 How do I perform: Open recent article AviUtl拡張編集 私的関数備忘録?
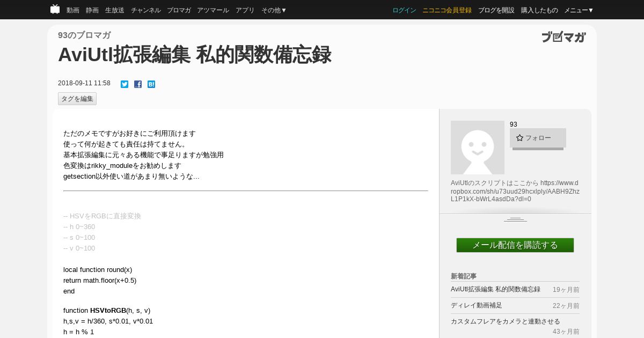pyautogui.click(x=495, y=289)
